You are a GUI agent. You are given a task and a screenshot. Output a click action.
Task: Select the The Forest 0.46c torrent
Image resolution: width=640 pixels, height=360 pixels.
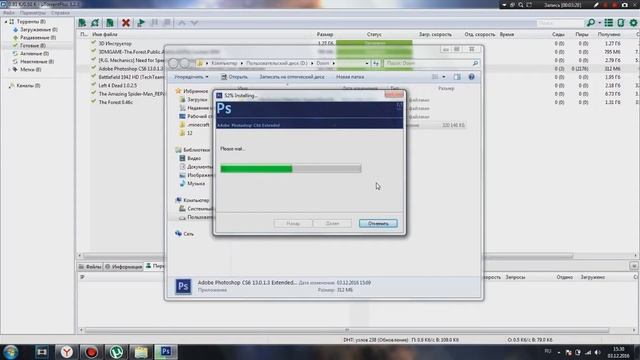[115, 102]
